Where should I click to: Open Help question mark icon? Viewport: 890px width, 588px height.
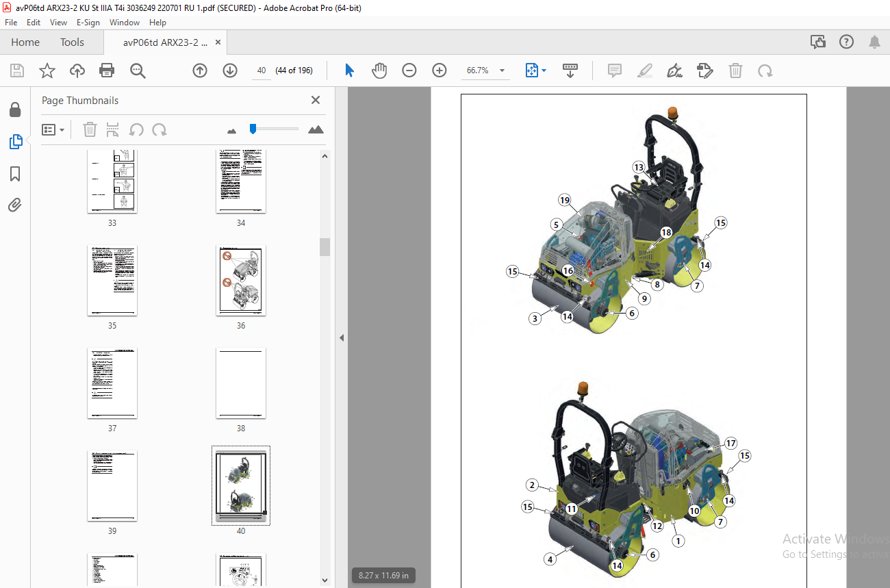coord(847,42)
